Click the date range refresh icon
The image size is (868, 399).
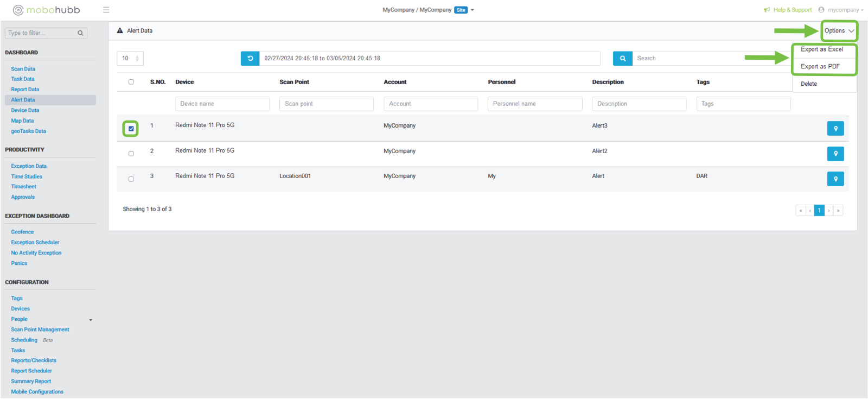[x=250, y=58]
